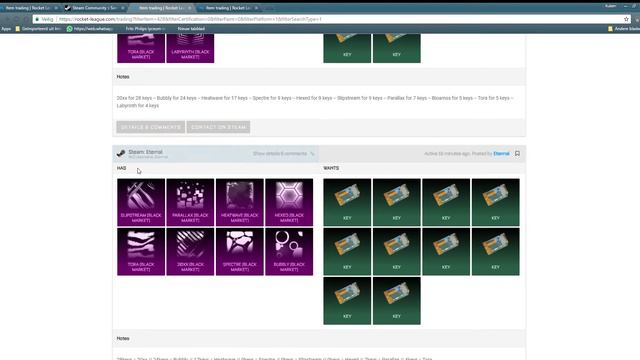Viewport: 640px width, 360px height.
Task: Select the Spectre Black Market item
Action: click(x=240, y=251)
